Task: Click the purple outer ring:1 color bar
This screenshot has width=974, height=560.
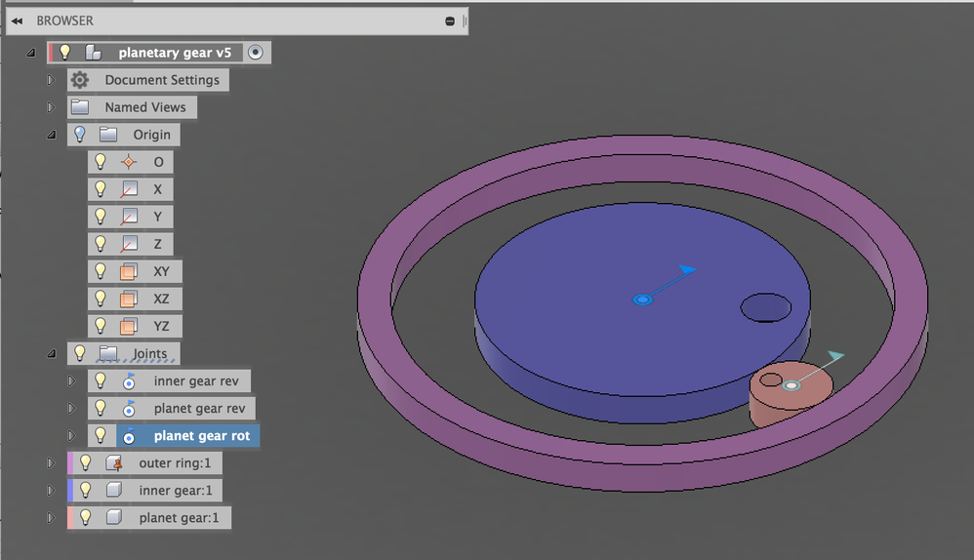Action: (x=70, y=463)
